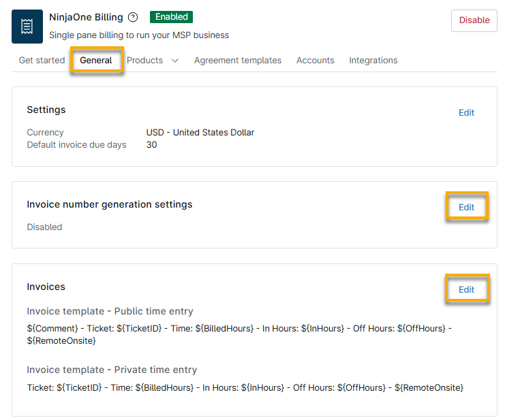This screenshot has width=505, height=420.
Task: Edit the Settings section
Action: point(466,112)
